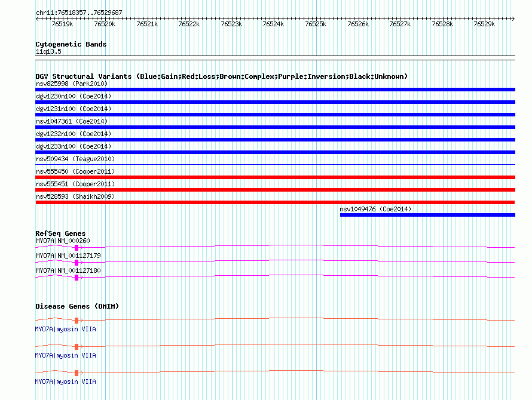Click the magenta exon box of NM_000260
Screen dimensions: 532x400
(77, 248)
